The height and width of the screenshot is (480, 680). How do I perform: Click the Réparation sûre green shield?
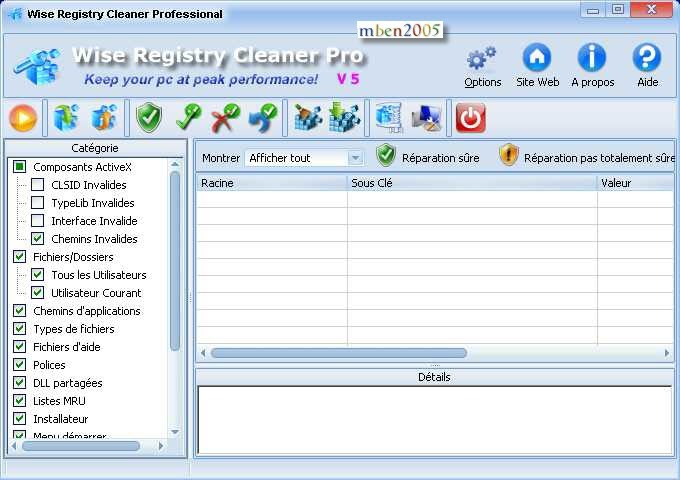[386, 155]
